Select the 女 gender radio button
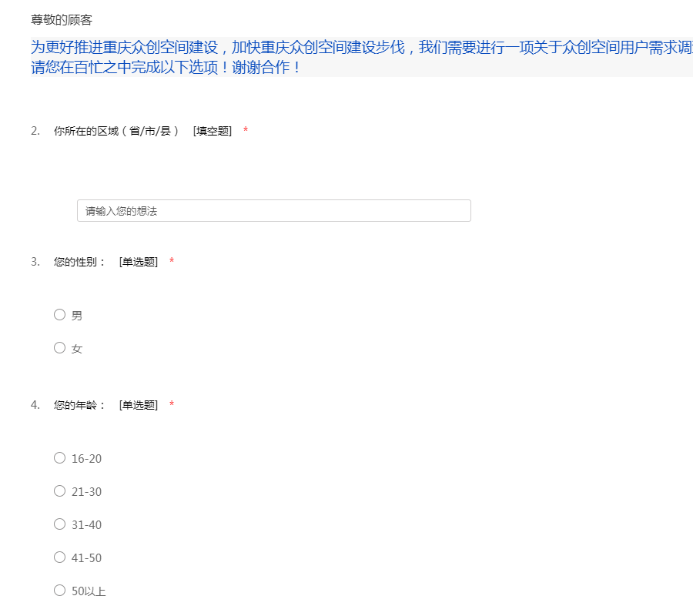Image resolution: width=693 pixels, height=616 pixels. [60, 347]
